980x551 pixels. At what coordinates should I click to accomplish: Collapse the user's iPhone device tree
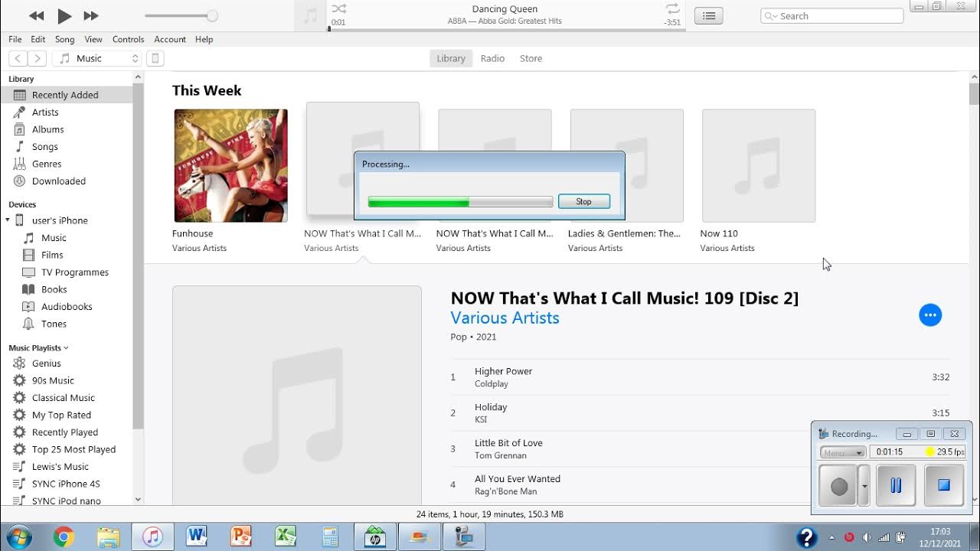[x=8, y=220]
